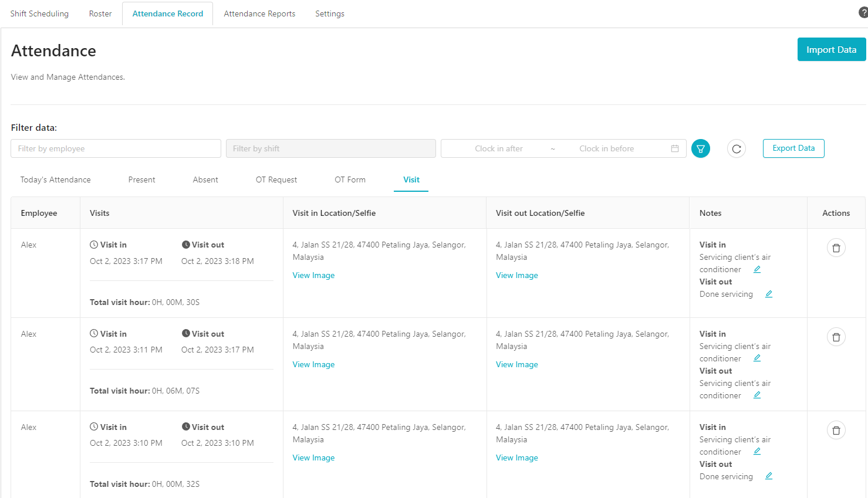
Task: View visit-in image for 3:17 PM visit
Action: click(x=314, y=275)
